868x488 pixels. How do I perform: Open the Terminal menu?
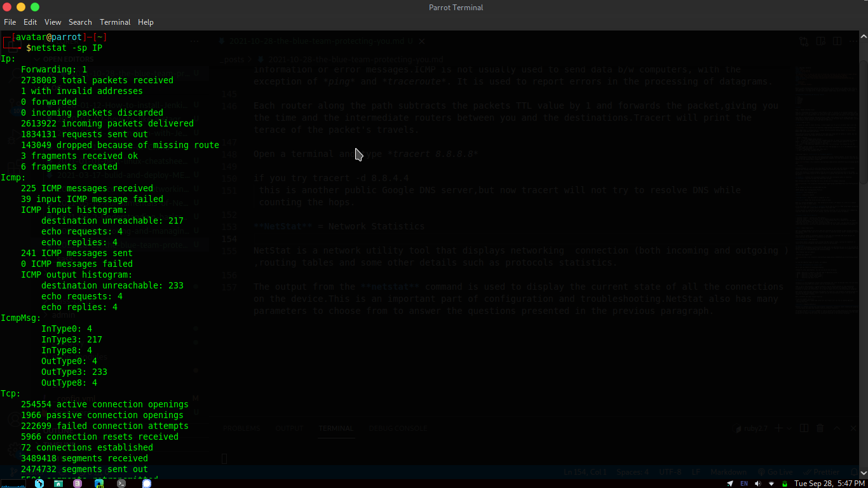pos(115,22)
